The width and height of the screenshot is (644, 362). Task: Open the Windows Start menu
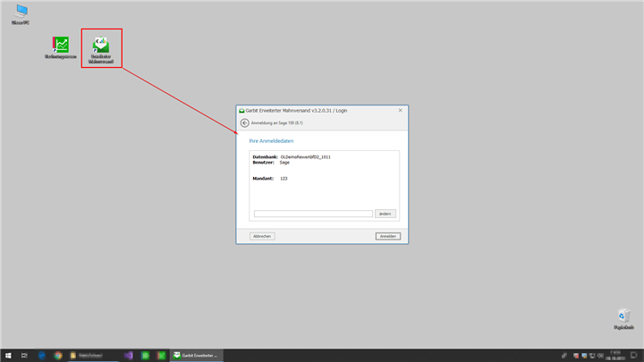point(8,356)
